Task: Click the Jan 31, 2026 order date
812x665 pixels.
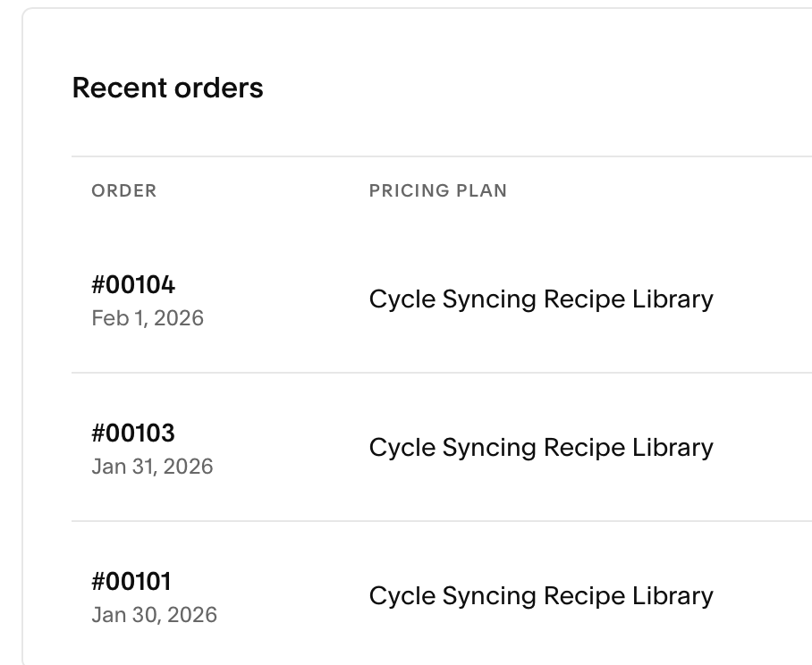Action: (x=152, y=467)
